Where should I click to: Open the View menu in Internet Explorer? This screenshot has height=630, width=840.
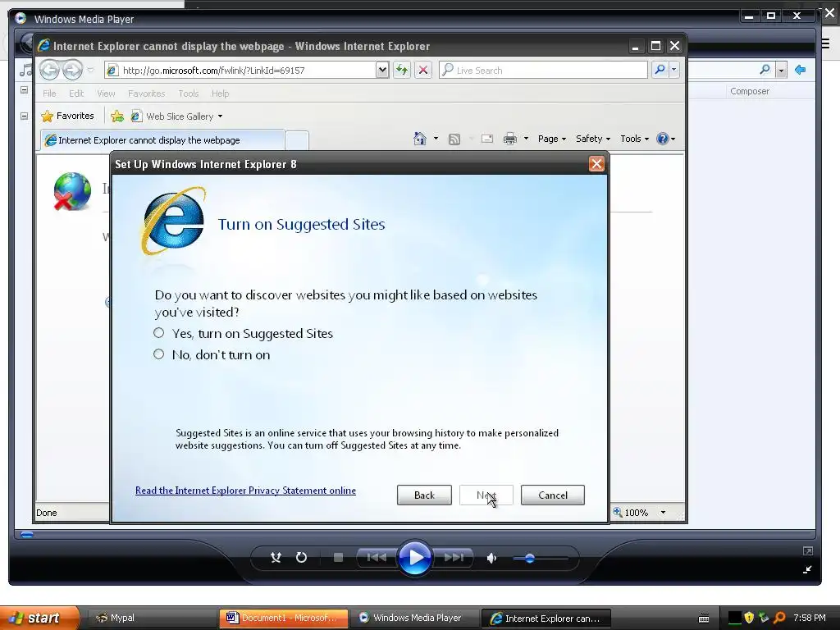[106, 94]
